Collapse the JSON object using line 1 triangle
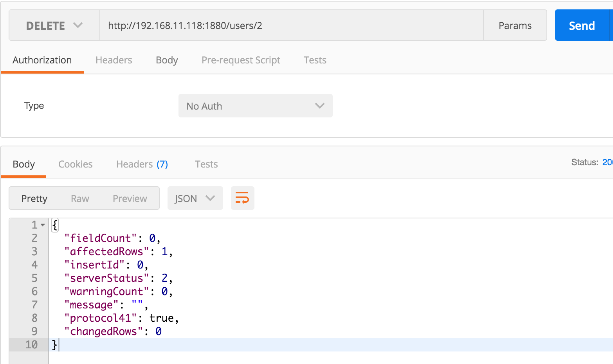613x364 pixels. [x=42, y=225]
